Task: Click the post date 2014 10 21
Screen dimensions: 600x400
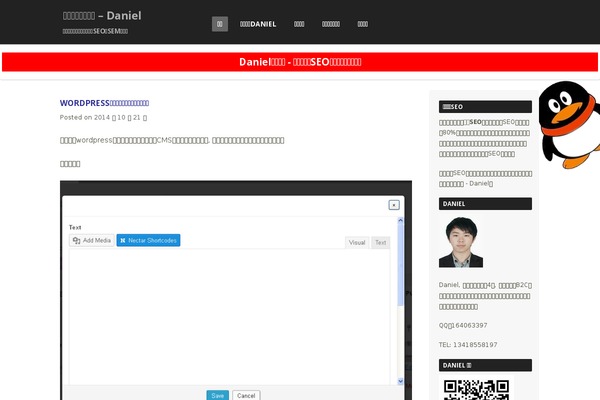Action: tap(120, 118)
